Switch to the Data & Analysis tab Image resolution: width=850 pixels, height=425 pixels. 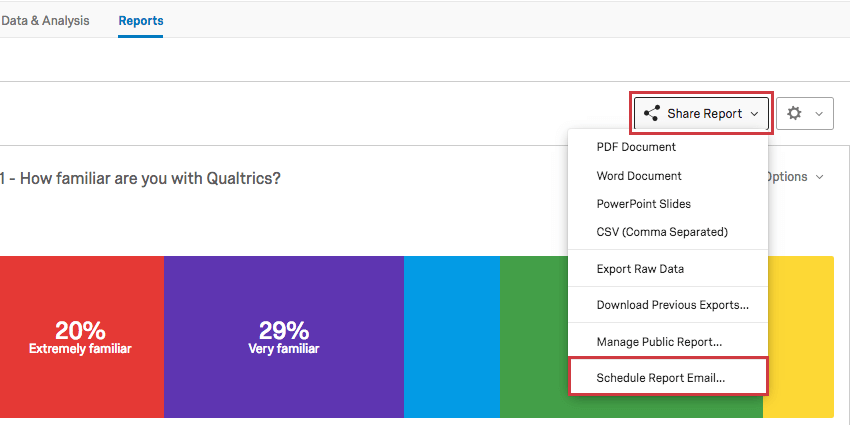tap(44, 21)
